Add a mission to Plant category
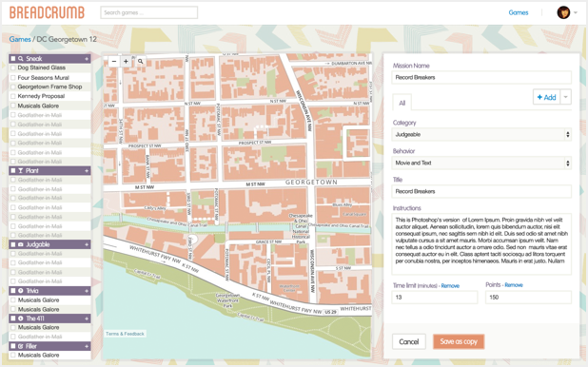This screenshot has height=367, width=588. point(87,171)
